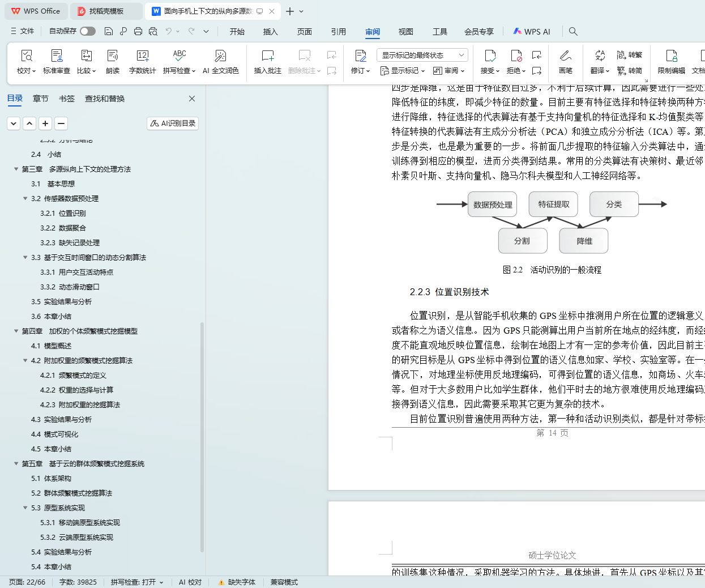Collapse the 第三章 tree node

coord(16,169)
